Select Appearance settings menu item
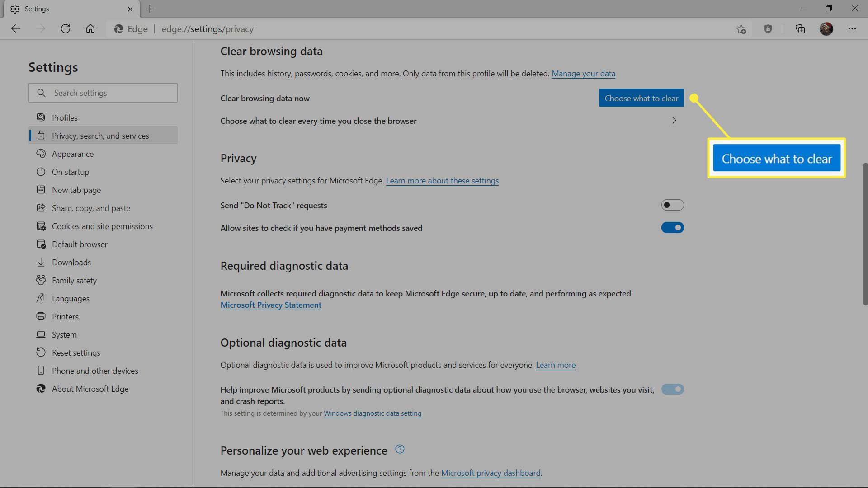The height and width of the screenshot is (488, 868). tap(72, 154)
